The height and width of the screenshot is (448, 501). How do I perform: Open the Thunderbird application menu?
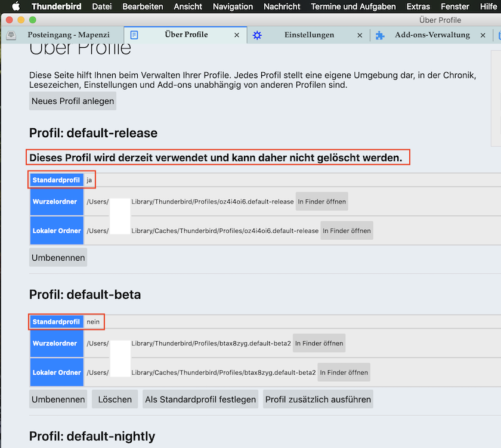(x=56, y=7)
